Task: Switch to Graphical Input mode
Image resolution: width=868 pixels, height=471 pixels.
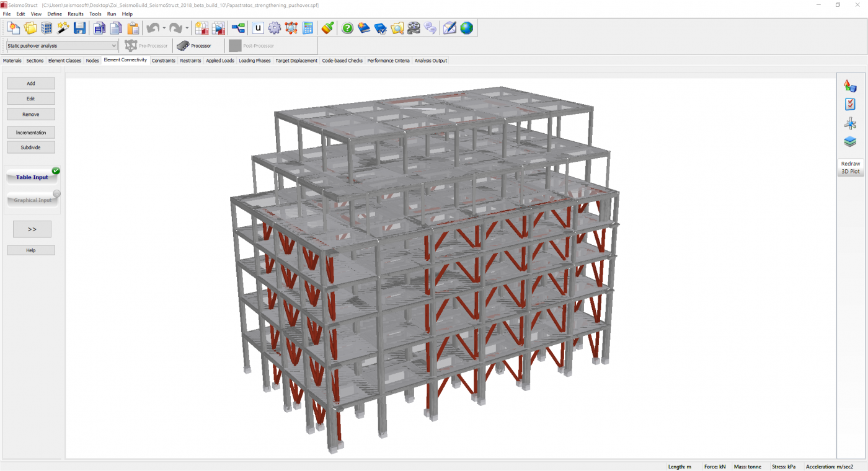Action: (32, 200)
